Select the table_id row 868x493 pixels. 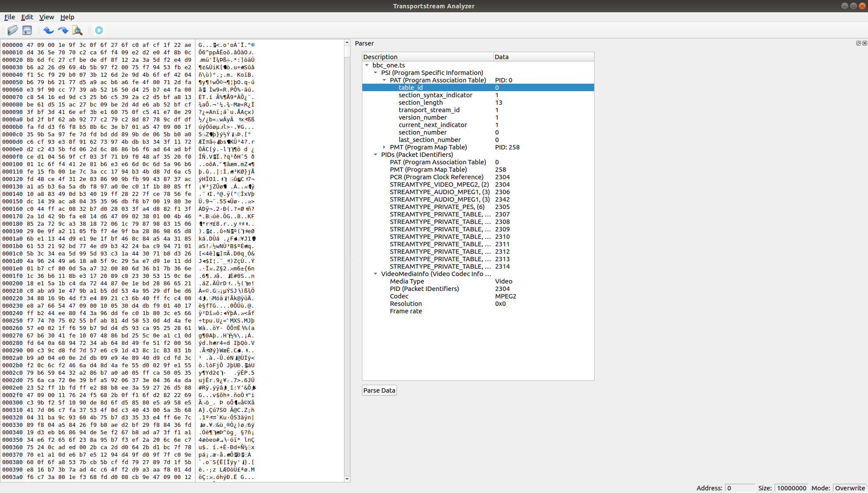tap(478, 88)
